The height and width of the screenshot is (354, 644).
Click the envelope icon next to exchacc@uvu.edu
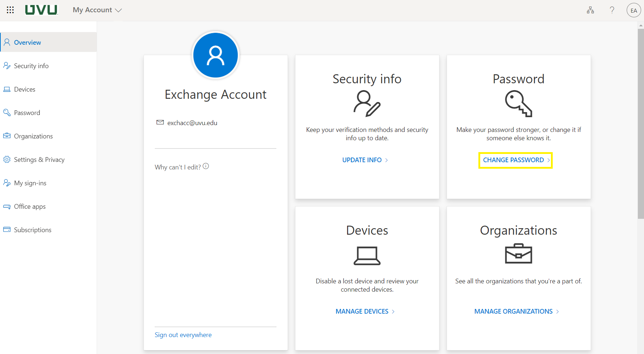tap(160, 123)
